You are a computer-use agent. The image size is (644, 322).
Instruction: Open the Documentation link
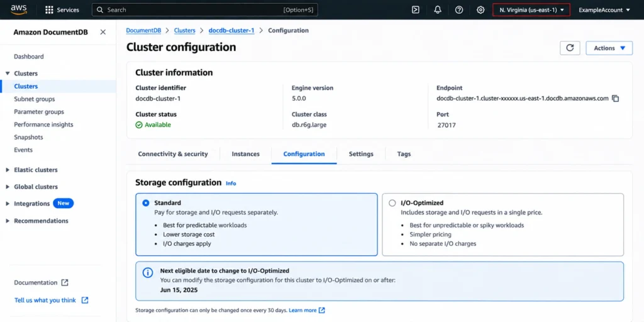[36, 282]
